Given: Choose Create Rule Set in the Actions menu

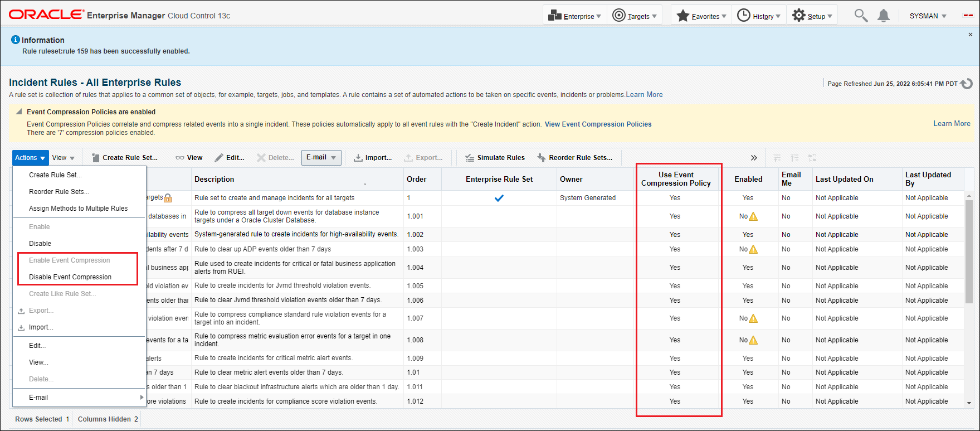Looking at the screenshot, I should click(x=55, y=175).
